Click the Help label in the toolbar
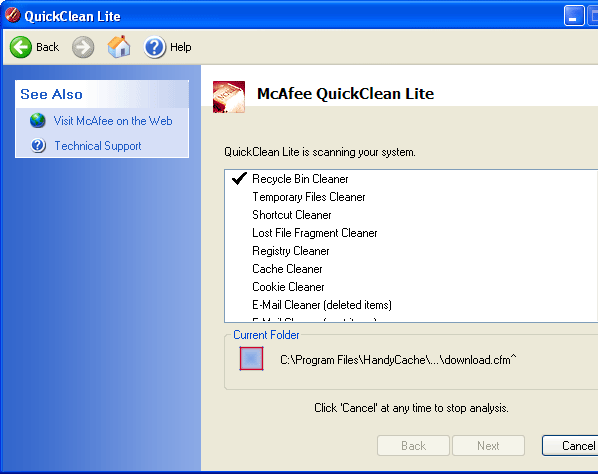The height and width of the screenshot is (474, 598). [181, 47]
